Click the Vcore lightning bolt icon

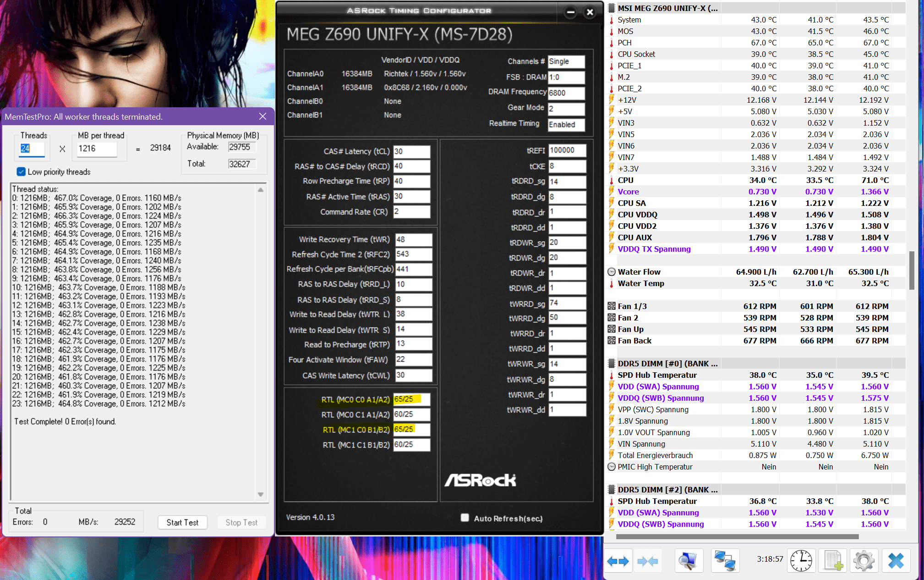(611, 192)
